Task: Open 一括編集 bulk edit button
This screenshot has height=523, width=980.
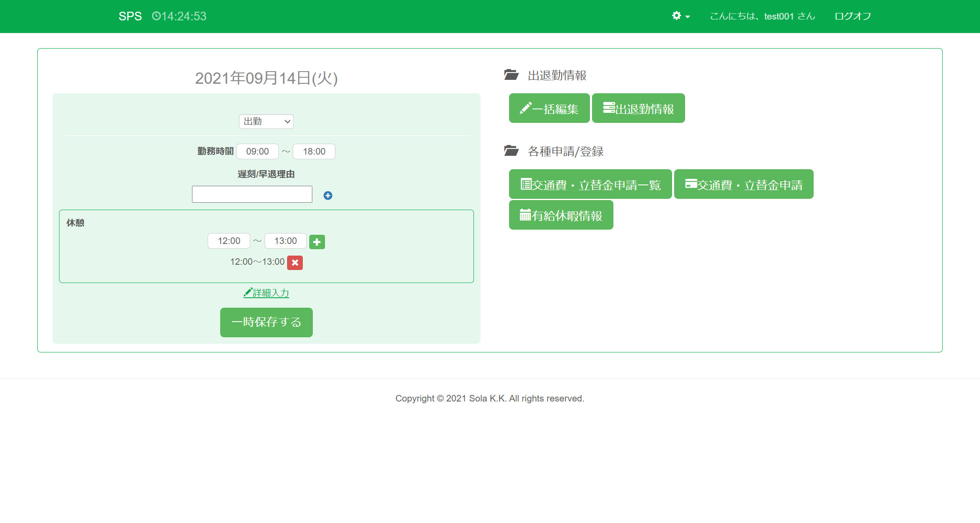Action: [549, 108]
